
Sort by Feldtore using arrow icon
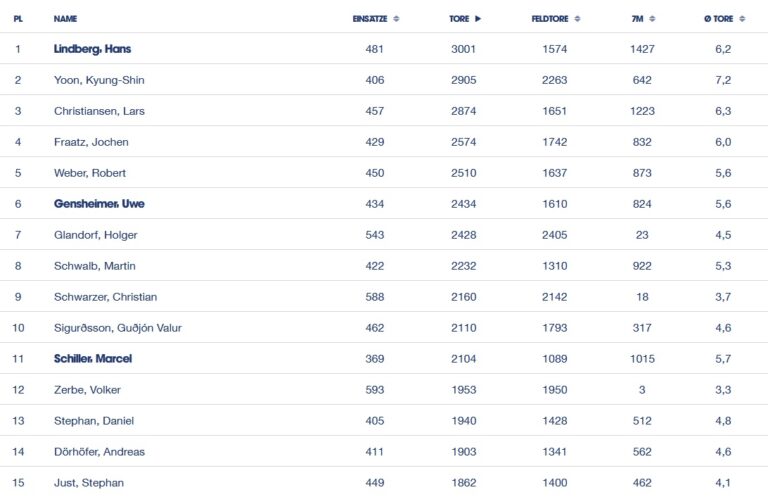pyautogui.click(x=577, y=19)
